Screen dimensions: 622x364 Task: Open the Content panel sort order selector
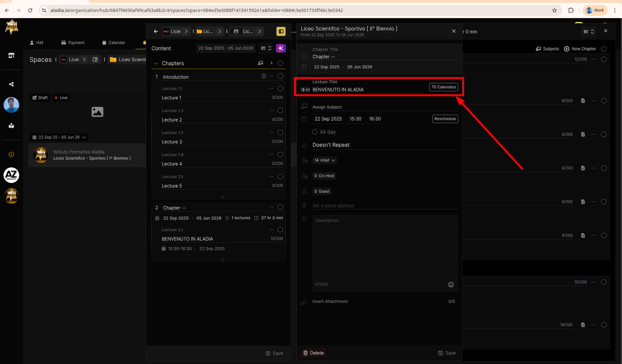[x=267, y=48]
